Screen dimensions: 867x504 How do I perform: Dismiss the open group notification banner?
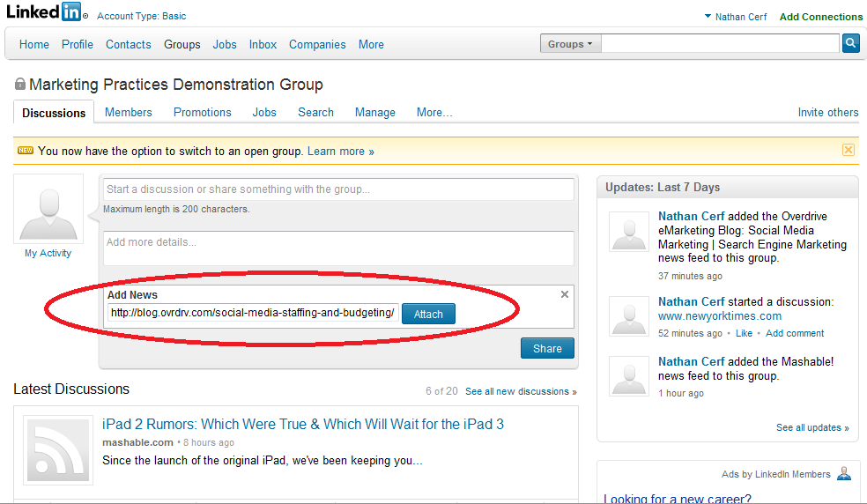848,150
